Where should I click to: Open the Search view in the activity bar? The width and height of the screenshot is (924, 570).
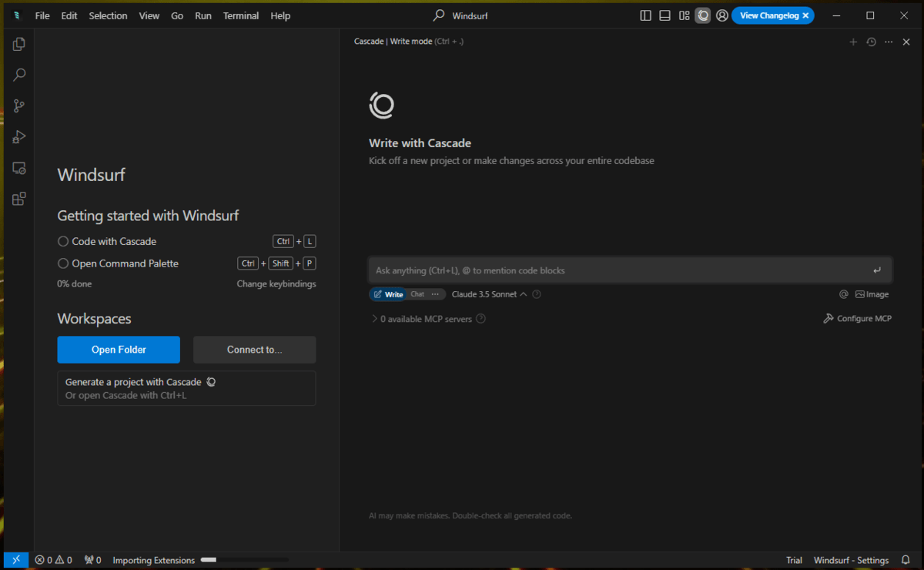coord(19,75)
